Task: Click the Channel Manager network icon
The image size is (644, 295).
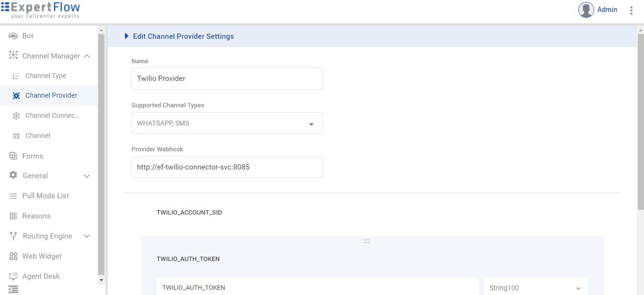Action: click(13, 56)
